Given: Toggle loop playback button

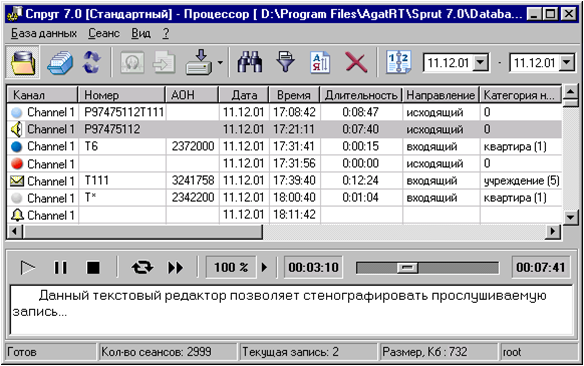Looking at the screenshot, I should 142,267.
